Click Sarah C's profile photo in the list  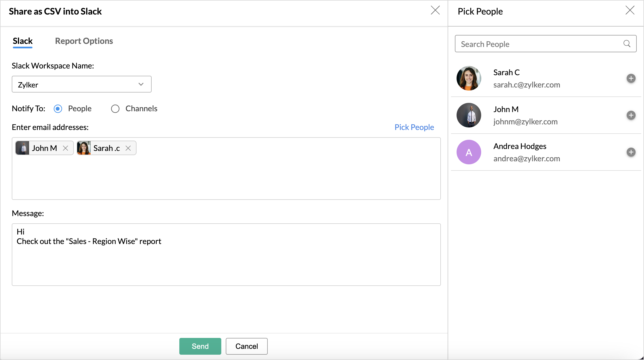(469, 78)
